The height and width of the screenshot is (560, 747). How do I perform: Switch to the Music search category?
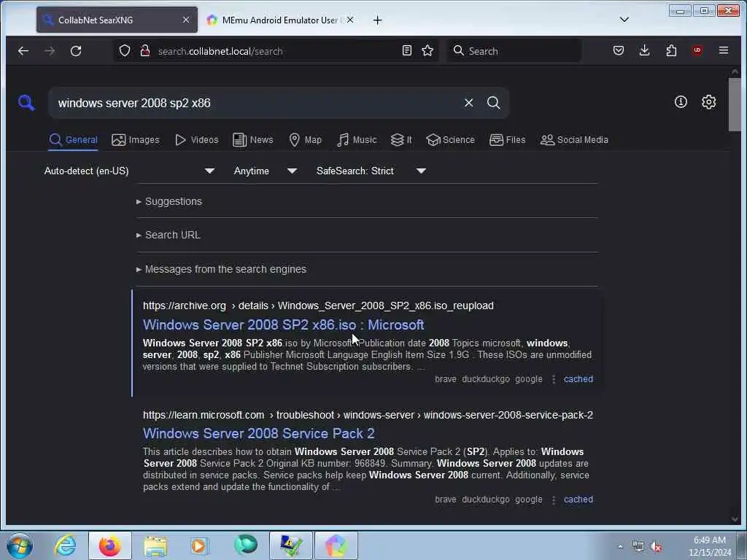tap(357, 140)
